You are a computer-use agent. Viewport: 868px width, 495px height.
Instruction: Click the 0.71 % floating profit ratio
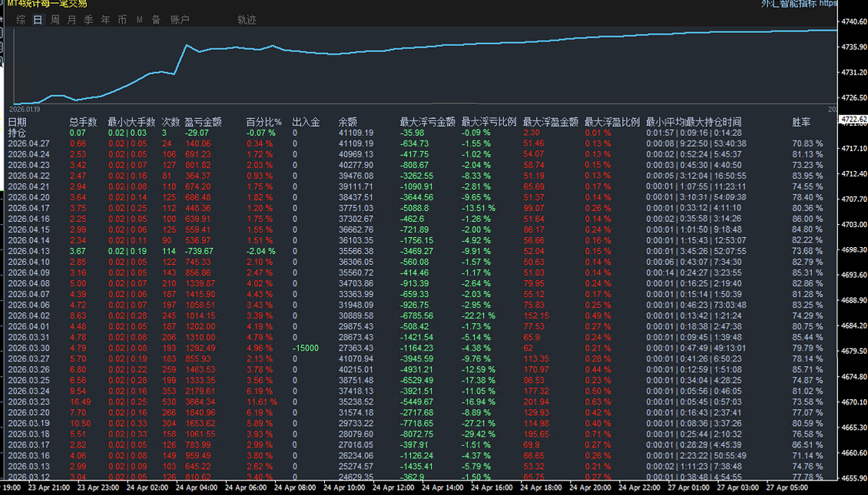(x=598, y=434)
